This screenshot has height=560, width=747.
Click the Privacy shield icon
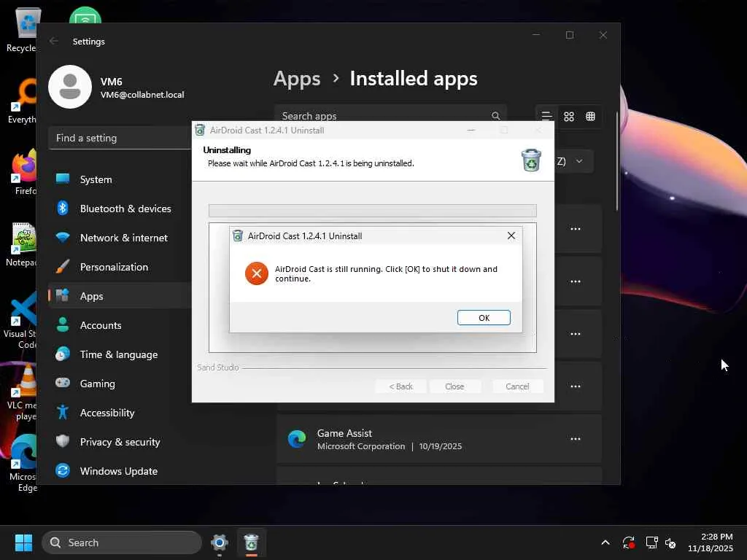tap(63, 441)
